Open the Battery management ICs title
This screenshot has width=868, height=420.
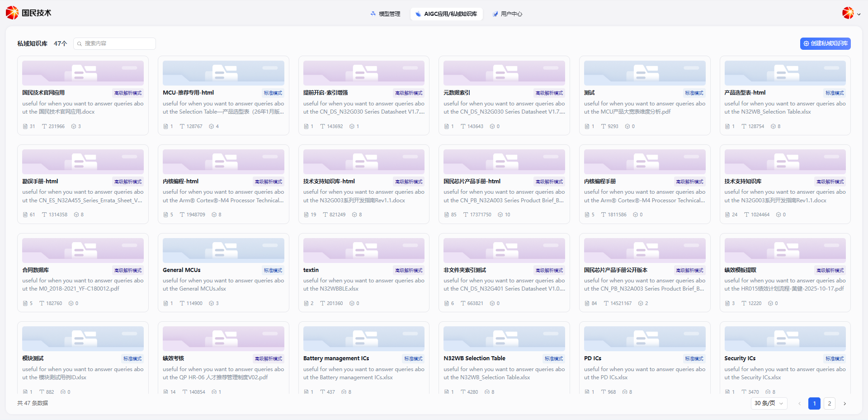point(336,358)
